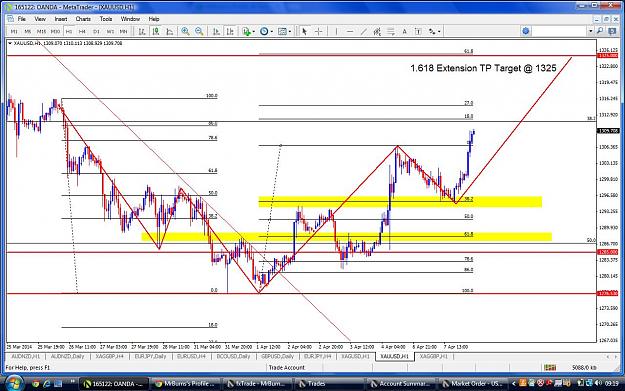This screenshot has width=625, height=391.
Task: Select the trendline drawing tool
Action: (x=364, y=31)
